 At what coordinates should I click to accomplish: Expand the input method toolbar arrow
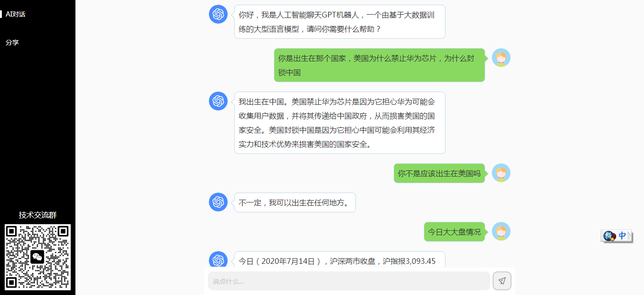[x=630, y=236]
